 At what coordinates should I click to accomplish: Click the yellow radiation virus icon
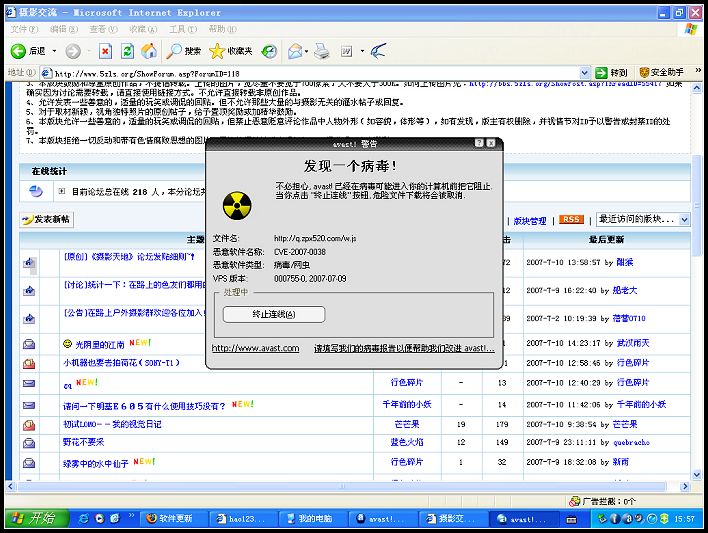click(237, 206)
